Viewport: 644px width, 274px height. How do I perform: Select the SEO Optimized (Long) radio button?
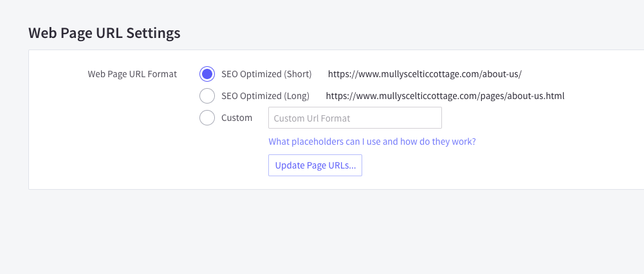[207, 96]
